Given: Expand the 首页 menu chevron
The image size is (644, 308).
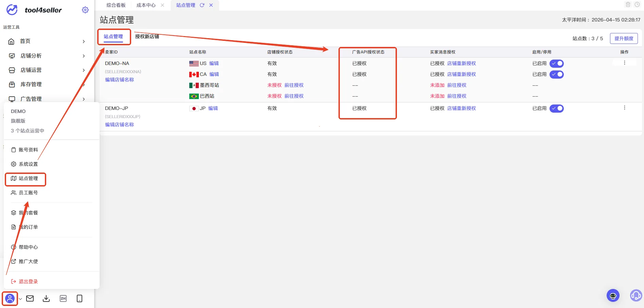Looking at the screenshot, I should click(x=84, y=42).
